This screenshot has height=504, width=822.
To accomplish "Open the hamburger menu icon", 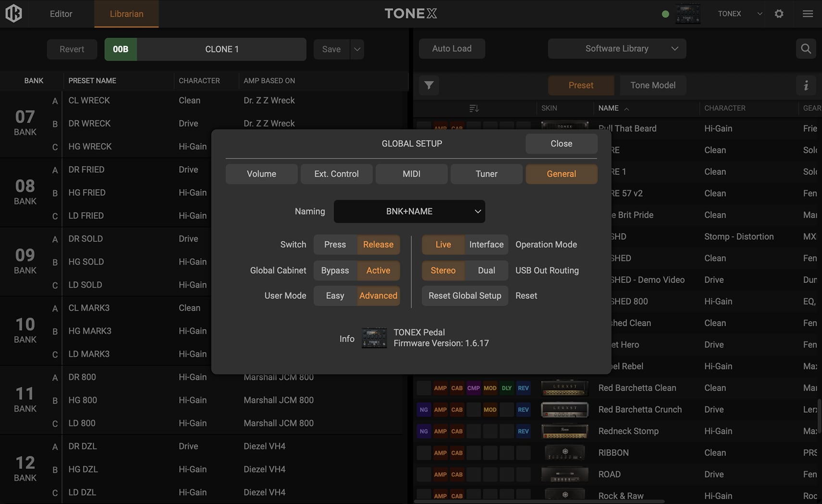I will (808, 13).
